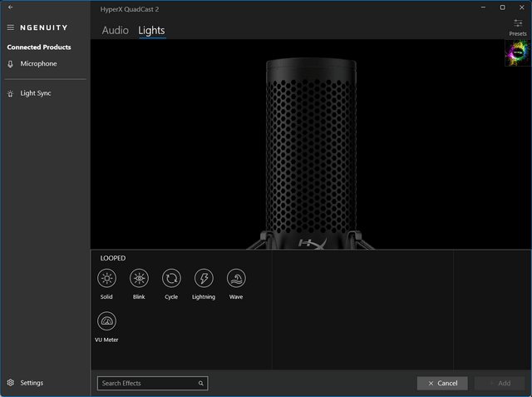Open the Presets panel icon
Image resolution: width=532 pixels, height=397 pixels.
coord(518,27)
